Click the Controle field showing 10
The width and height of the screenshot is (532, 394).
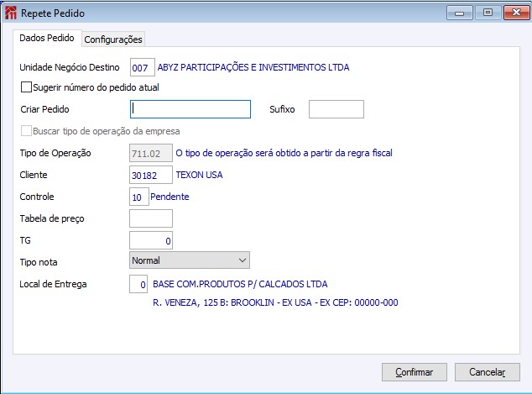tap(139, 197)
